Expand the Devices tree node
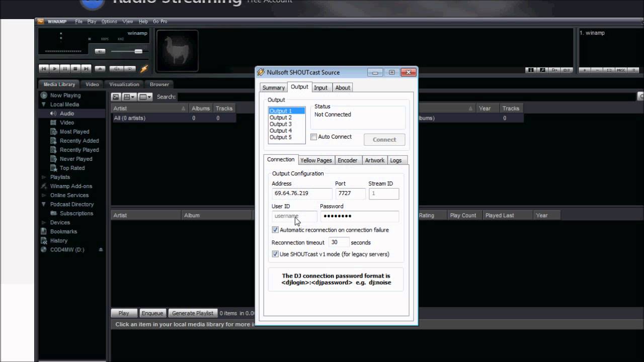This screenshot has height=362, width=644. (44, 222)
